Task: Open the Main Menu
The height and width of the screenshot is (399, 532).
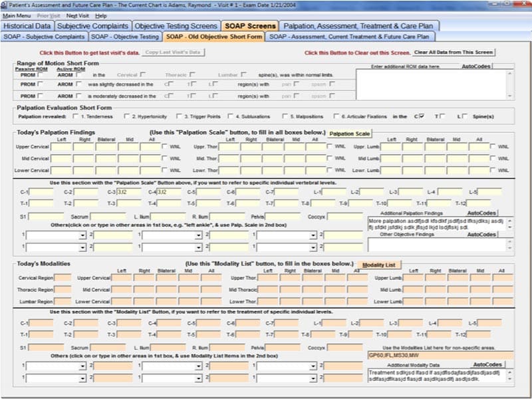Action: point(17,15)
